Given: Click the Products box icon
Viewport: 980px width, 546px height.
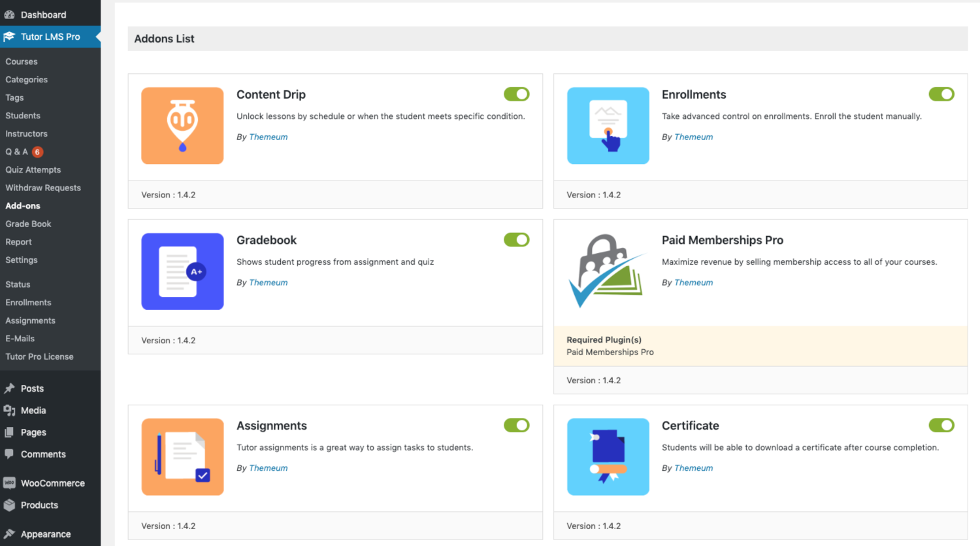Looking at the screenshot, I should click(9, 505).
